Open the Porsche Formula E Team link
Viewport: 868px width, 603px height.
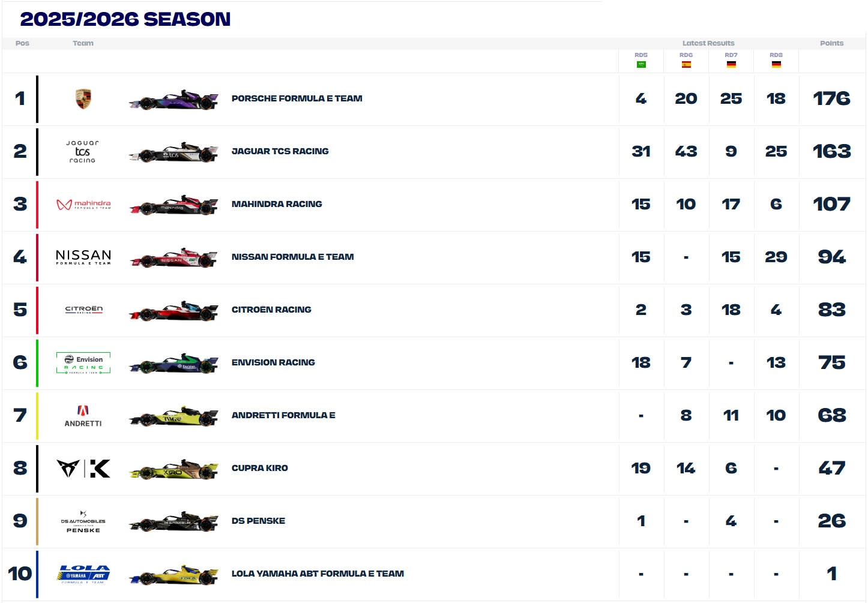coord(297,98)
